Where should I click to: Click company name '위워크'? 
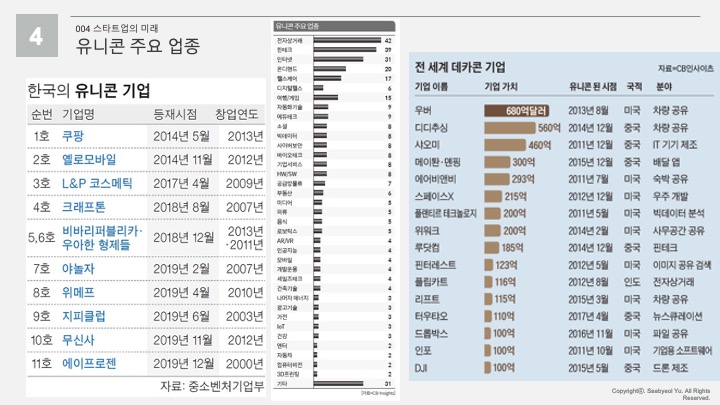pos(427,231)
